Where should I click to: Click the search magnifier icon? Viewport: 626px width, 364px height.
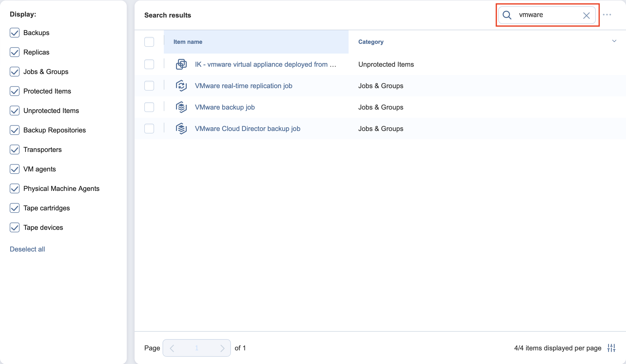(x=507, y=15)
